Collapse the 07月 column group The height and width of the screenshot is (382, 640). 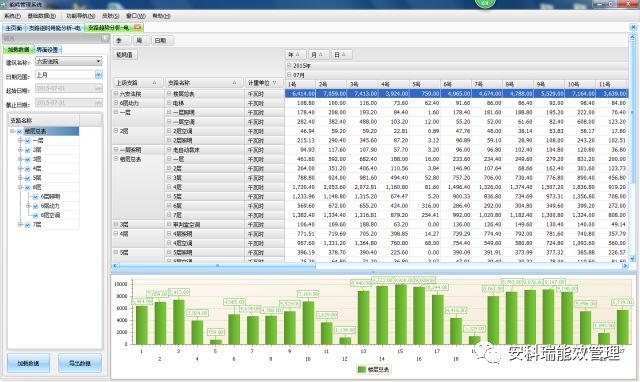[x=289, y=75]
